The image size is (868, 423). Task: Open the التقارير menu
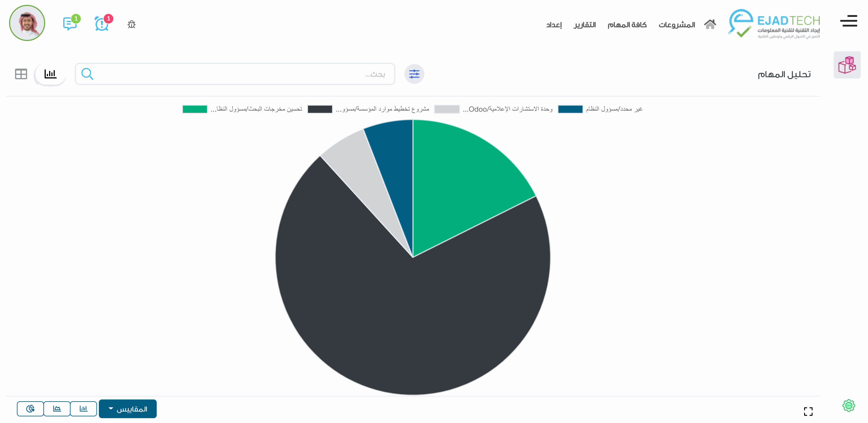(585, 25)
